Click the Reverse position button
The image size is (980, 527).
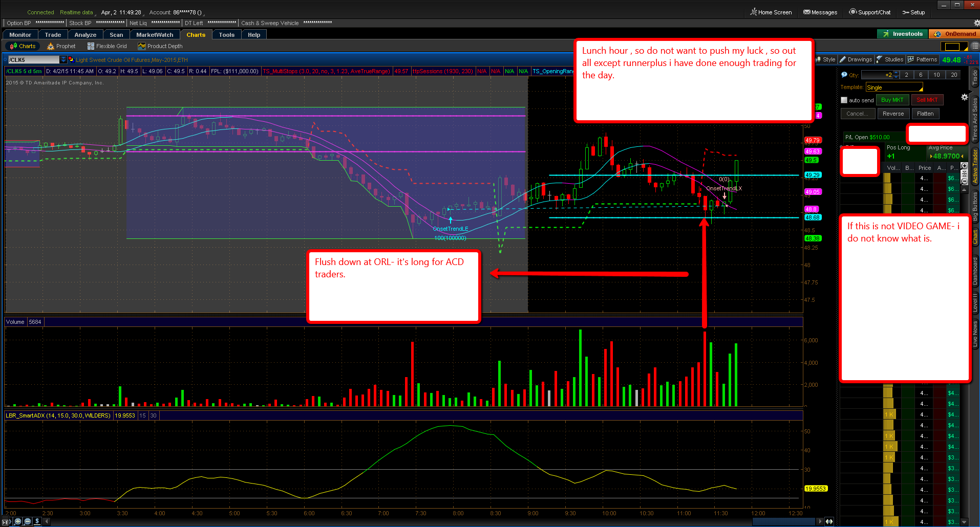(x=893, y=114)
